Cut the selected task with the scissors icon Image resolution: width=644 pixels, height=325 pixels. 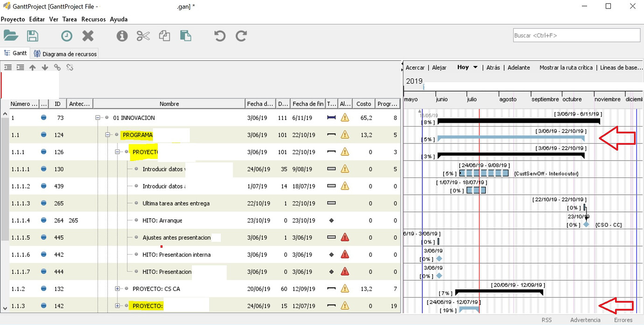[x=143, y=35]
